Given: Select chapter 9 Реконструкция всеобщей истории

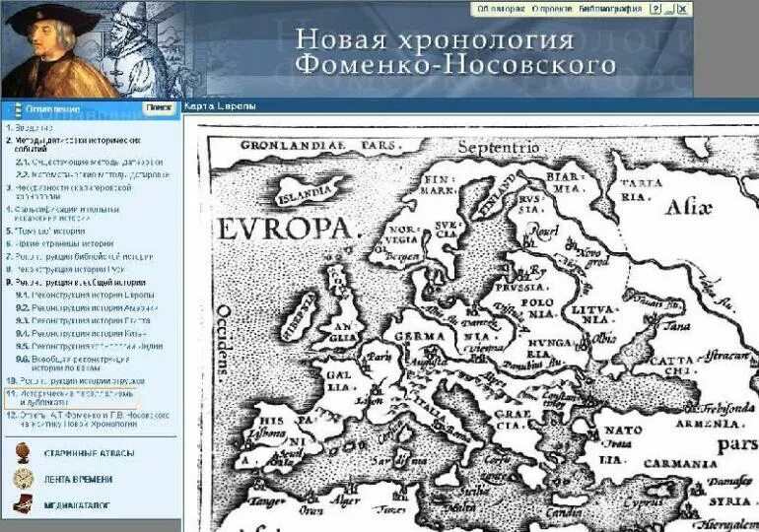Looking at the screenshot, I should click(76, 283).
